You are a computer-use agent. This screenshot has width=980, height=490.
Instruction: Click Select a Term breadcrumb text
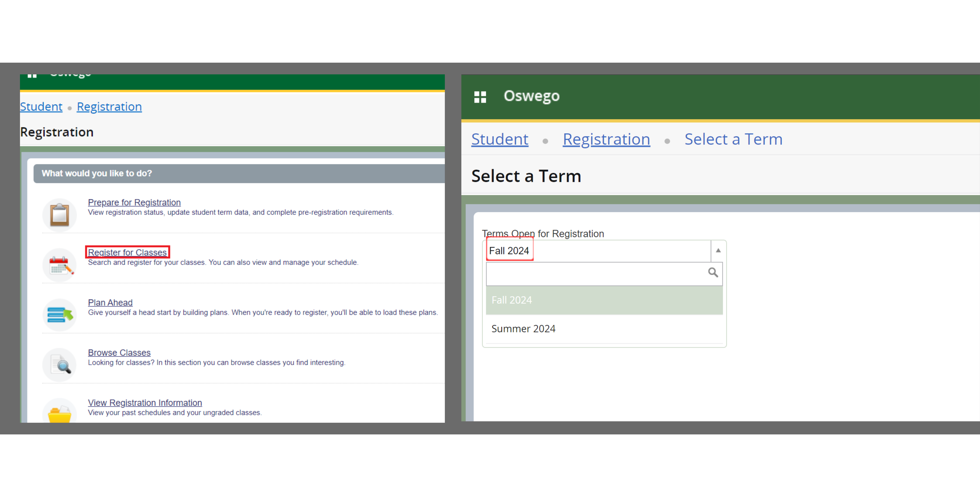coord(733,139)
